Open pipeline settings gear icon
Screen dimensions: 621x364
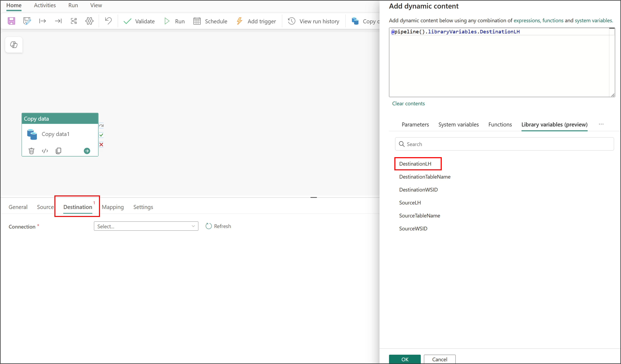89,21
